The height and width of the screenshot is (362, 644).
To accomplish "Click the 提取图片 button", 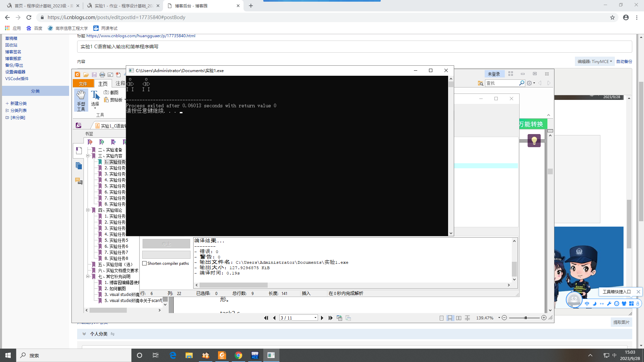I will point(621,322).
